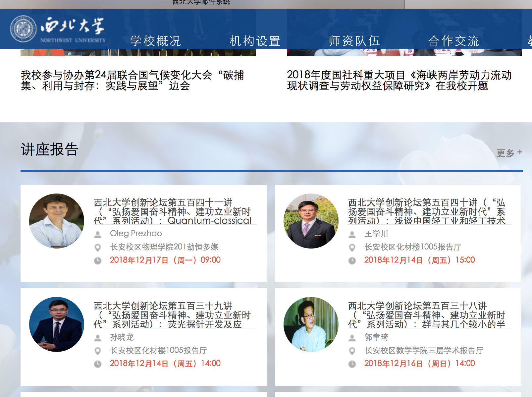Open the 机构设置 navigation menu
Viewport: 532px width, 397px height.
pos(255,41)
